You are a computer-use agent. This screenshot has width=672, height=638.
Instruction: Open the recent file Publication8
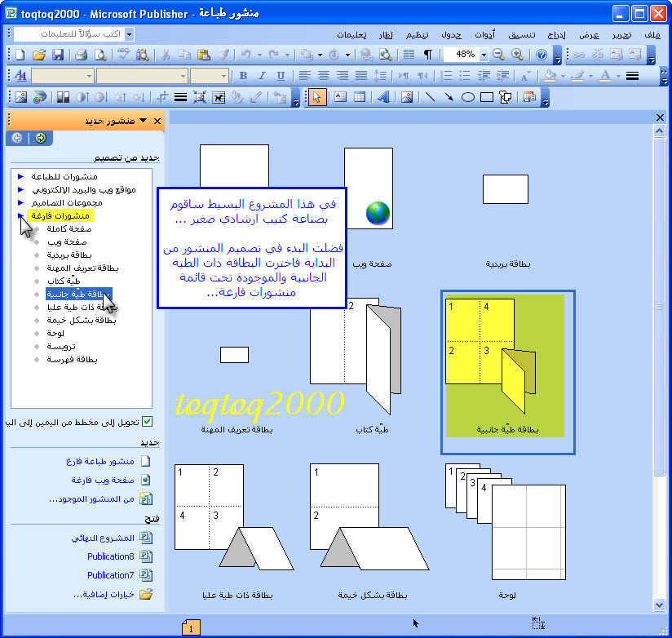tap(110, 556)
